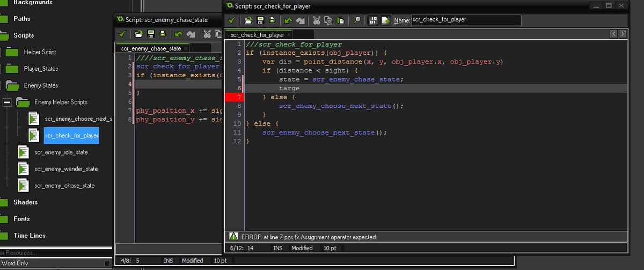Image resolution: width=644 pixels, height=270 pixels.
Task: Click the Shaders folder icon
Action: 3,202
